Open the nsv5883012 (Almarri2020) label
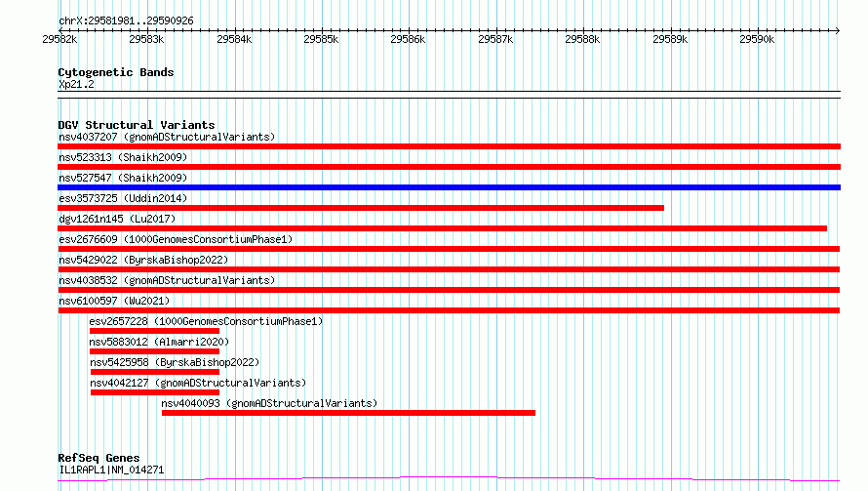 click(x=159, y=342)
